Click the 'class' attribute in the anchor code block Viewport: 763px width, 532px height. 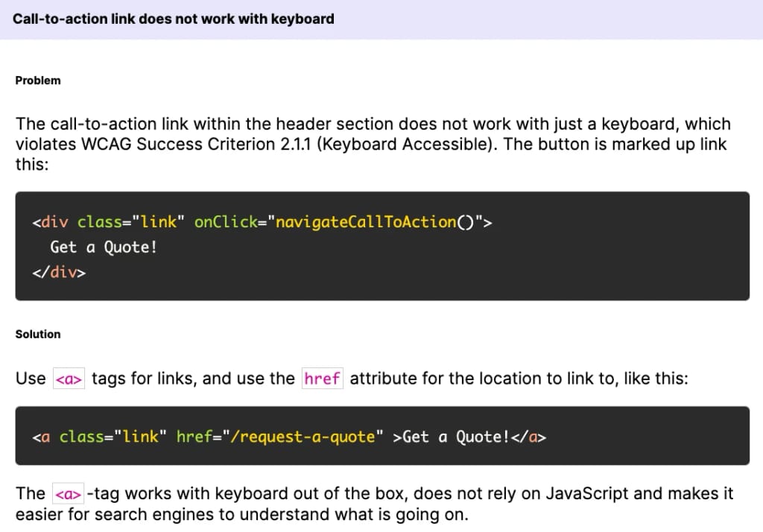click(x=81, y=437)
